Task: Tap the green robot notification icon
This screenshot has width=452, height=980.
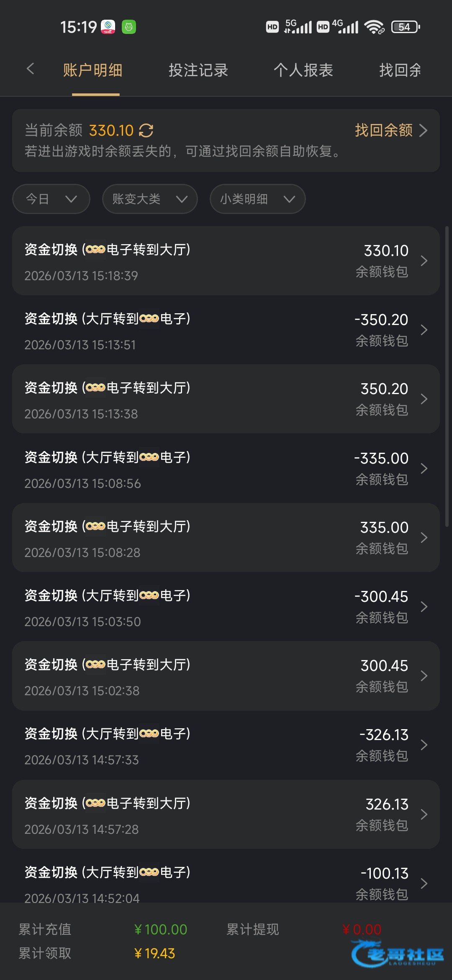Action: [129, 27]
